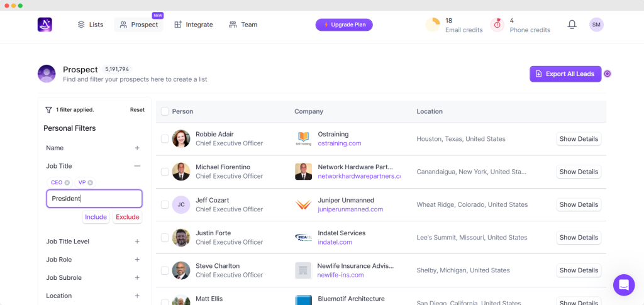Remove the CEO job title tag

tap(67, 182)
